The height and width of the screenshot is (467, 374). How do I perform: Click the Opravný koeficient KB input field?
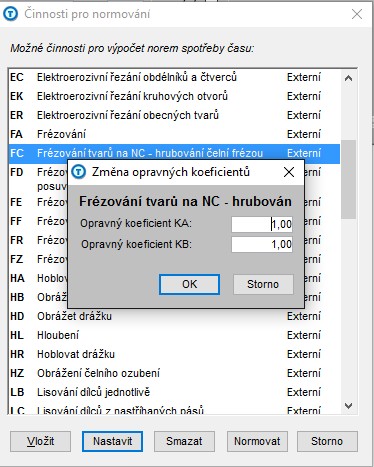262,244
